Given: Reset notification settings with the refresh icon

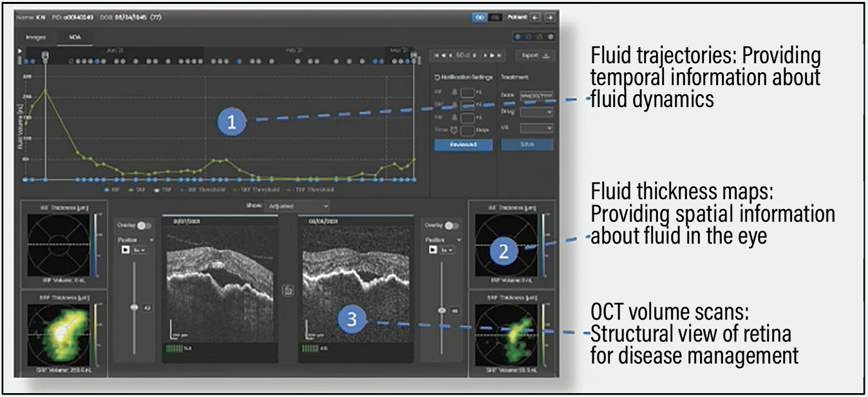Looking at the screenshot, I should (x=438, y=77).
